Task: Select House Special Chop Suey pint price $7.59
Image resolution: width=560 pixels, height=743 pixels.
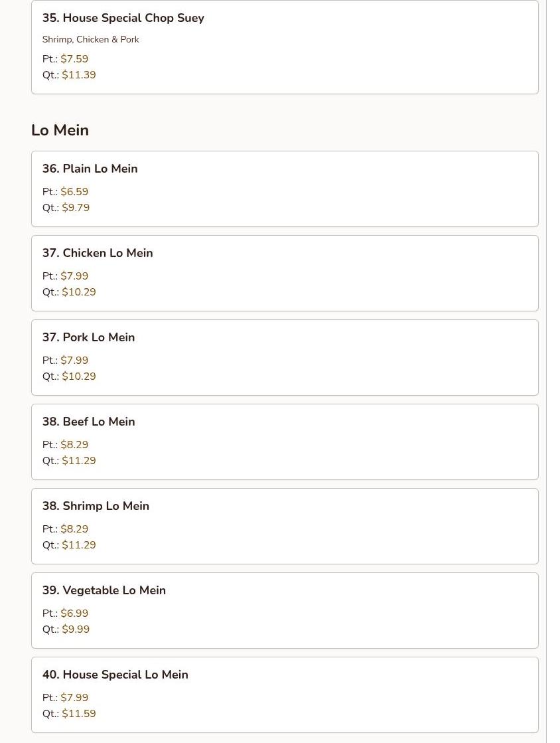Action: (74, 59)
